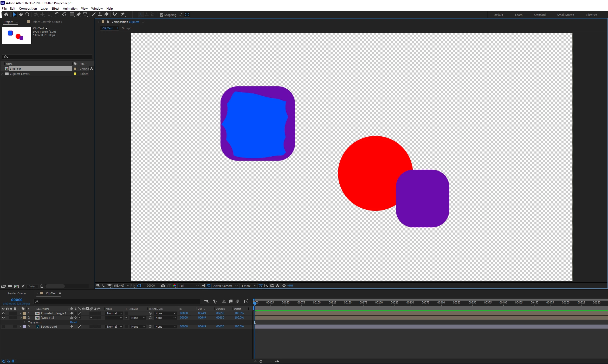Screen dimensions: 608x364
Task: Switch to the Learn workspace
Action: click(x=519, y=15)
